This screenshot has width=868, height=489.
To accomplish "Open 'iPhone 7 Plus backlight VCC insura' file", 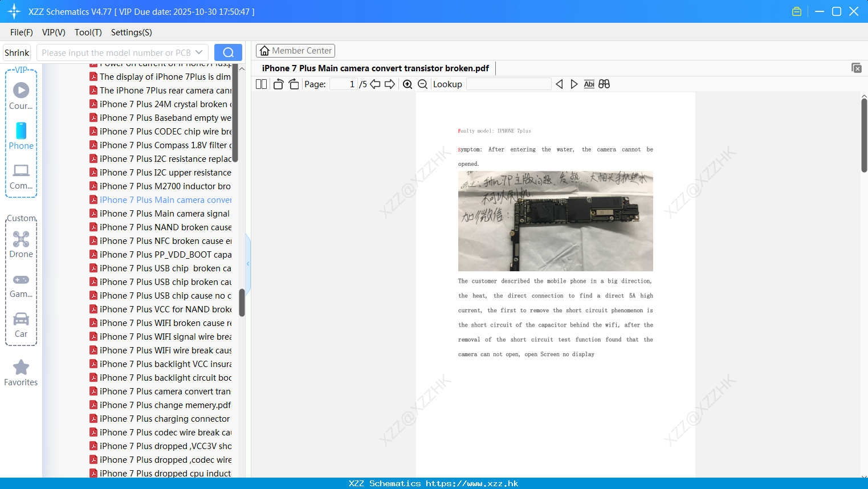I will pyautogui.click(x=165, y=364).
